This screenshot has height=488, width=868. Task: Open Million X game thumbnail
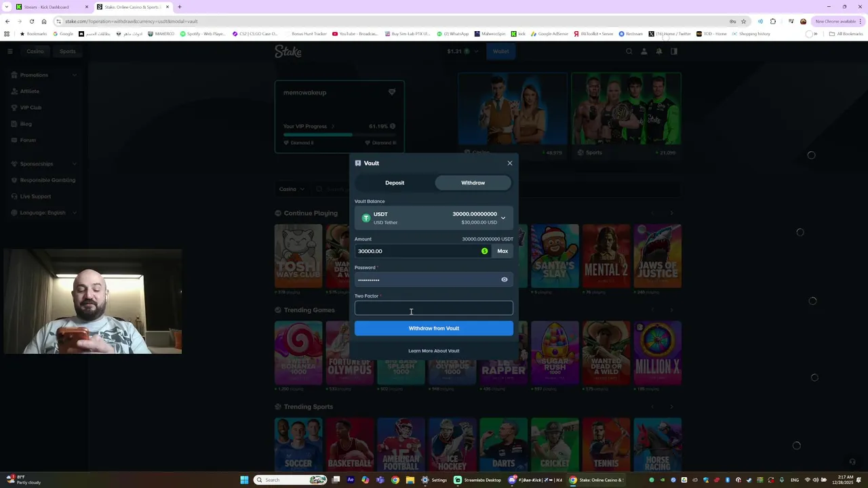point(658,353)
